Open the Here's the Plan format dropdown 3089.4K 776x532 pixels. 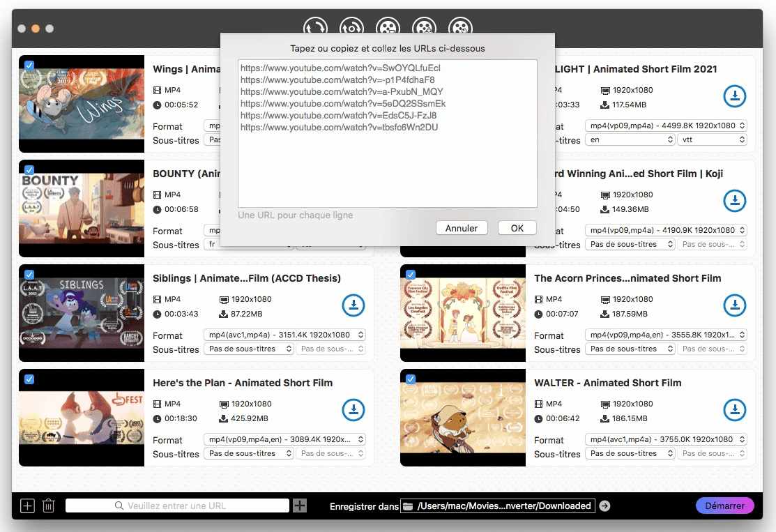284,439
